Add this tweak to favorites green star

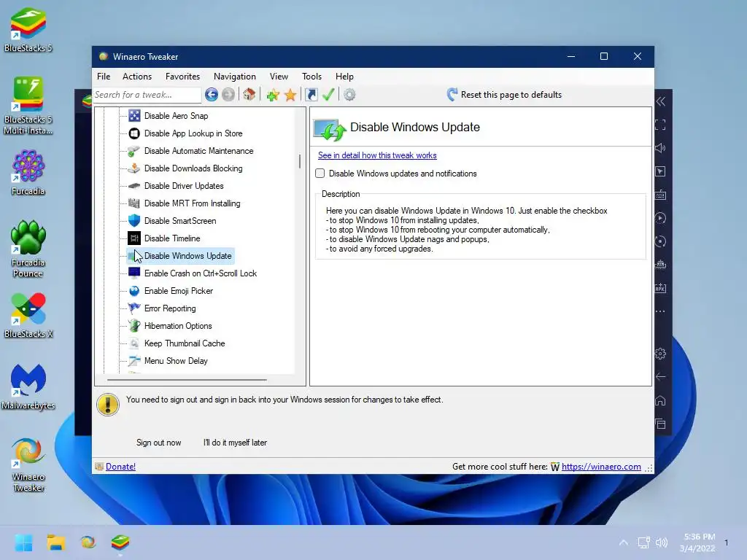pyautogui.click(x=273, y=95)
